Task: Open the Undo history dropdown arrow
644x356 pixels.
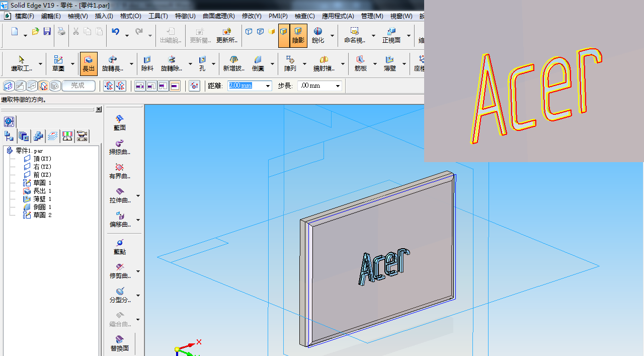Action: [127, 35]
